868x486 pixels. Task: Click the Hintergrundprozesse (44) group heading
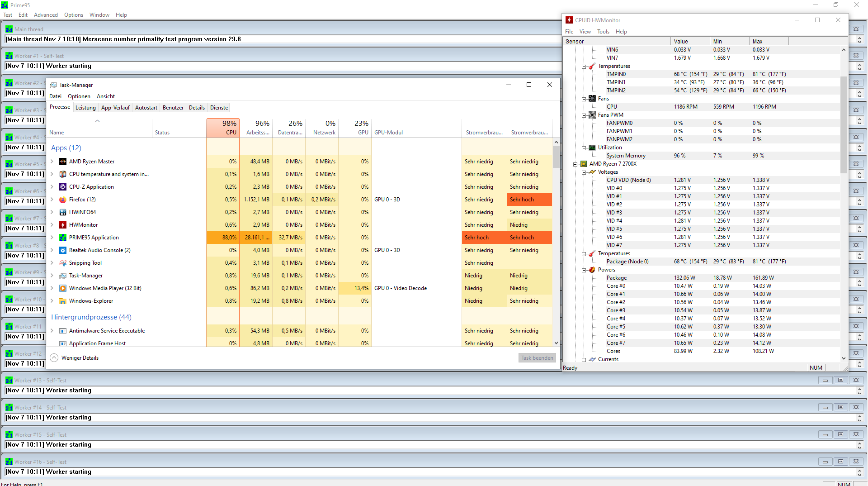click(91, 317)
